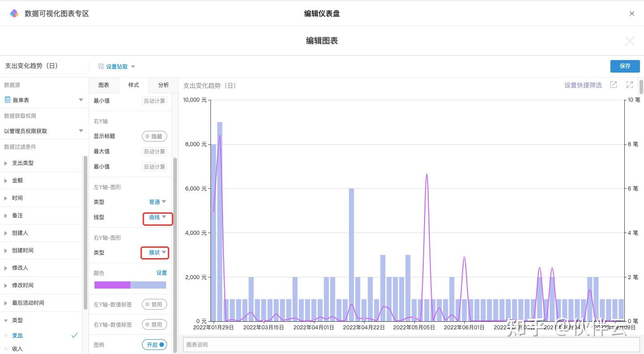Viewport: 644px width, 354px height.
Task: Switch to the 图表 tab
Action: (103, 85)
